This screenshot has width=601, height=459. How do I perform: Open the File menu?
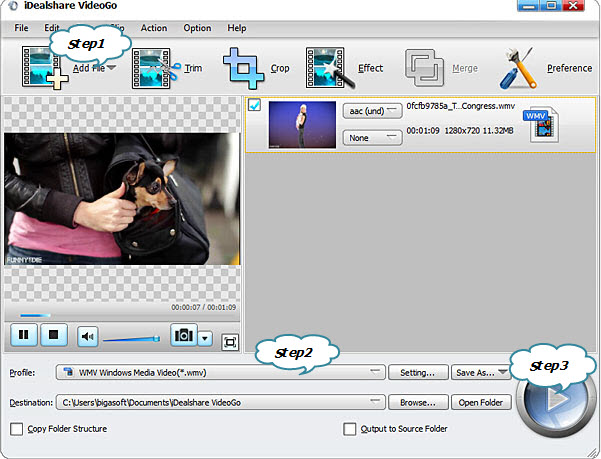pyautogui.click(x=21, y=28)
